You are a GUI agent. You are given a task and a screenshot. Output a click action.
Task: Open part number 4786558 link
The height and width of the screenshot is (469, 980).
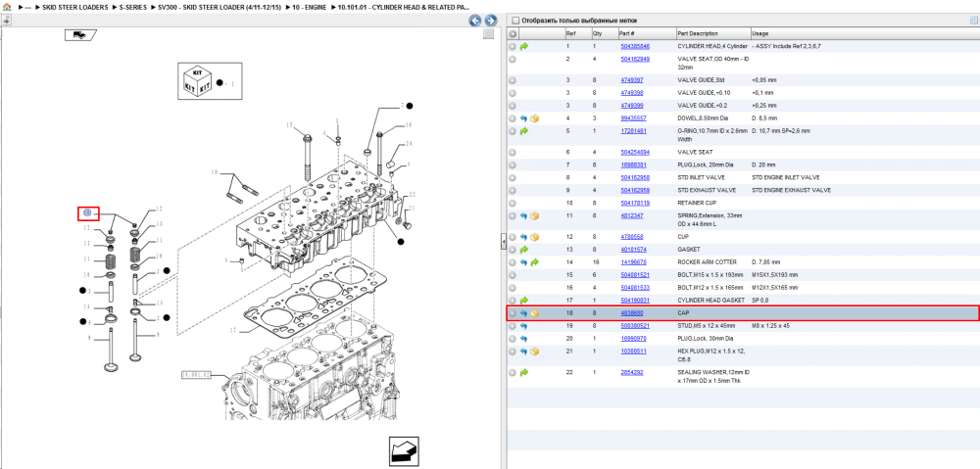(631, 237)
